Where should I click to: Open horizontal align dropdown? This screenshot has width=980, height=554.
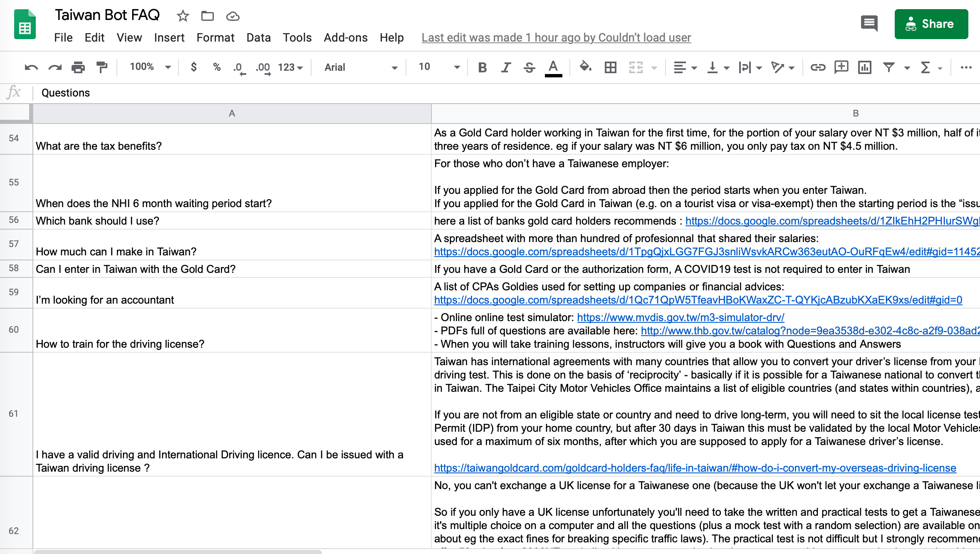(x=685, y=67)
